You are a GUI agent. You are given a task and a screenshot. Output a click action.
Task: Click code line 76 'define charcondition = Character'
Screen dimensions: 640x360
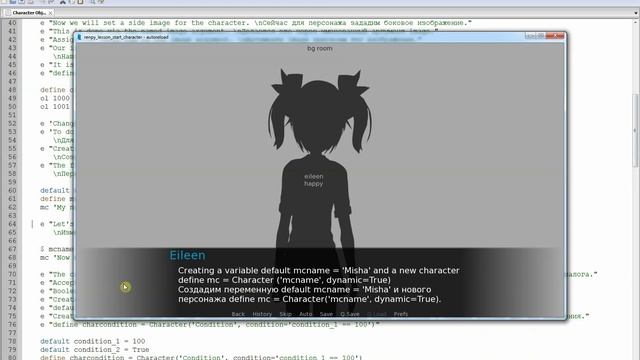[x=209, y=324]
